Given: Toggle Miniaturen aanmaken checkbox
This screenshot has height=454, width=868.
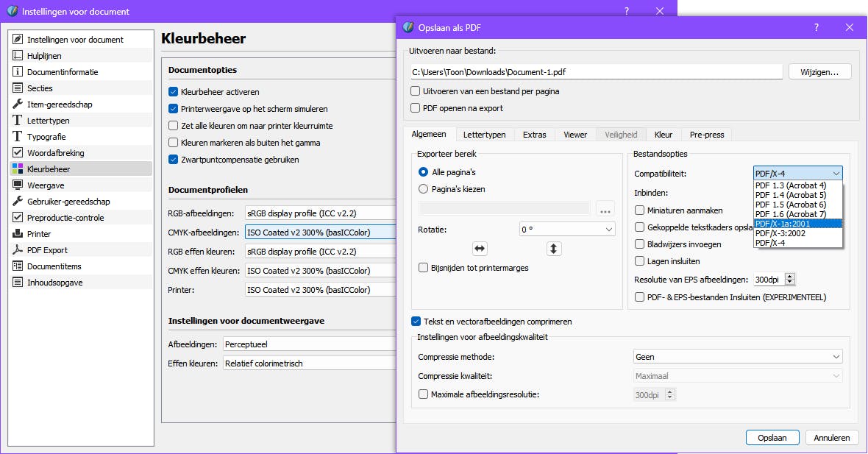Looking at the screenshot, I should [640, 210].
